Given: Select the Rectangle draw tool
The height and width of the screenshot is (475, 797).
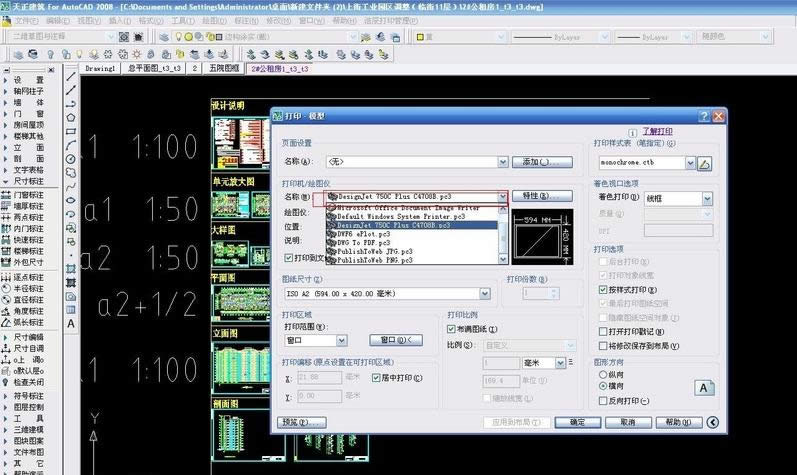Looking at the screenshot, I should (71, 131).
